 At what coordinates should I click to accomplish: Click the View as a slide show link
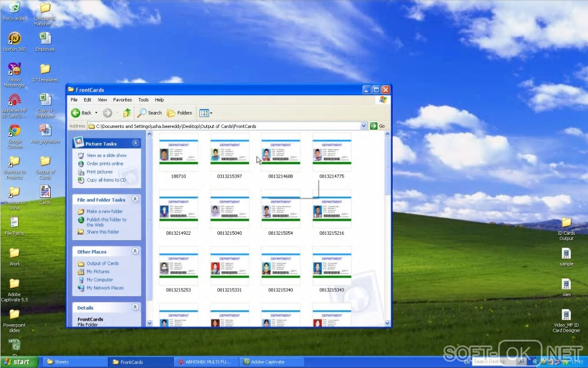(x=106, y=155)
